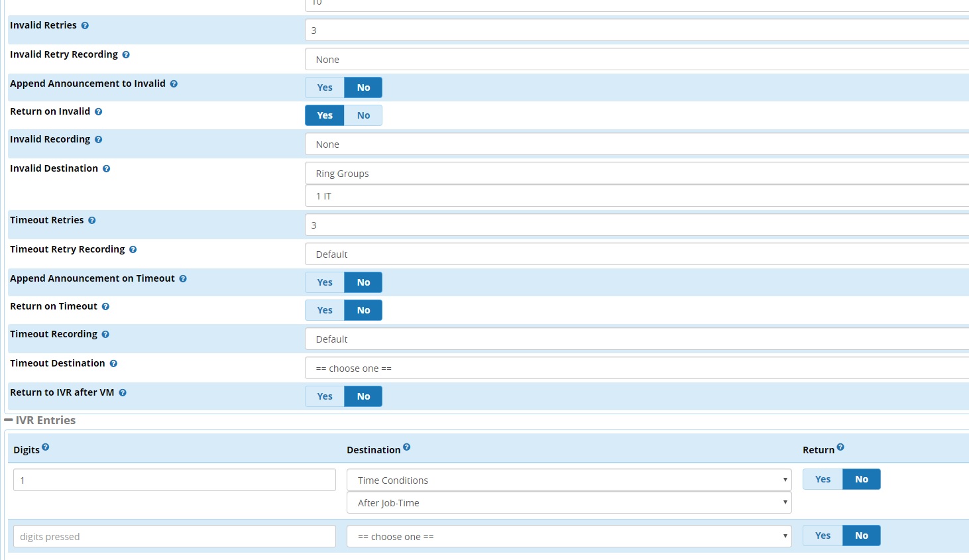The height and width of the screenshot is (560, 969).
Task: Open help tooltip for Invalid Retry Recording
Action: pos(126,55)
